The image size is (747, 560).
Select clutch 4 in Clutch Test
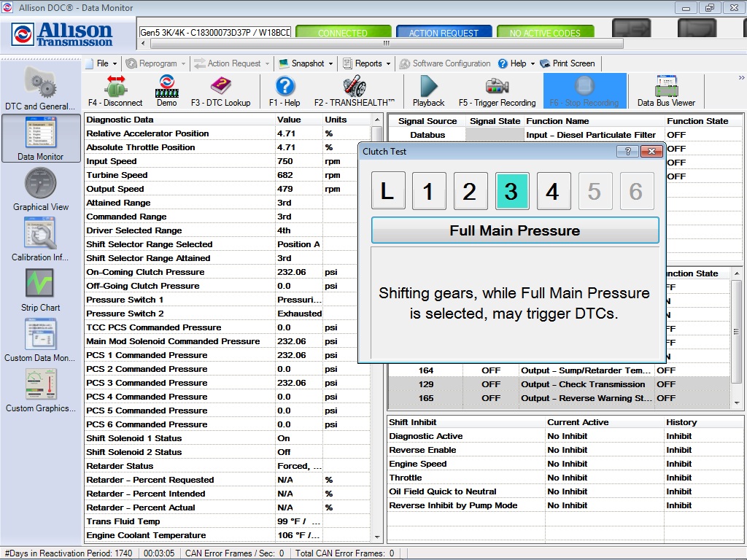(x=554, y=190)
